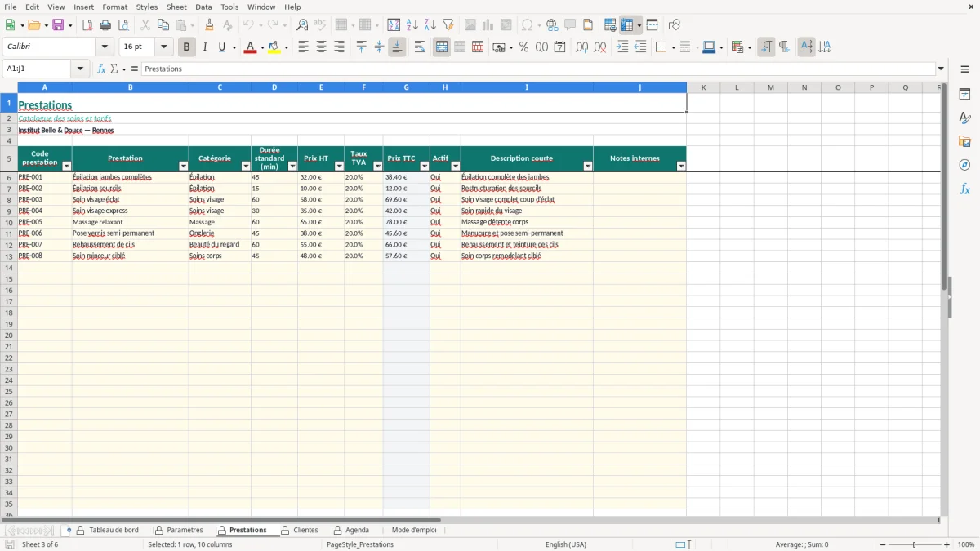Copy selection with the Copy icon

163,25
